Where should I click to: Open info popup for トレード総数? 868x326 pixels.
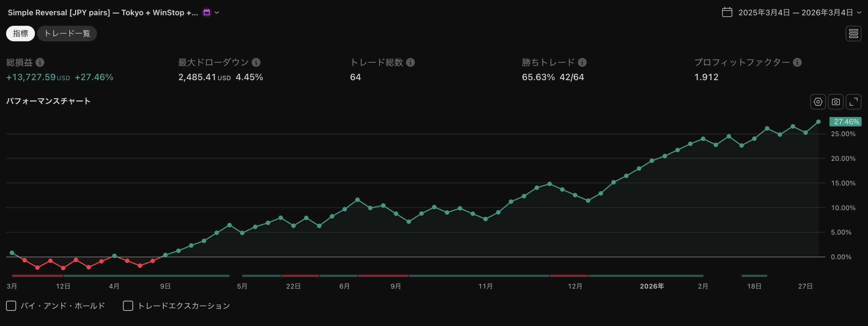(x=410, y=62)
